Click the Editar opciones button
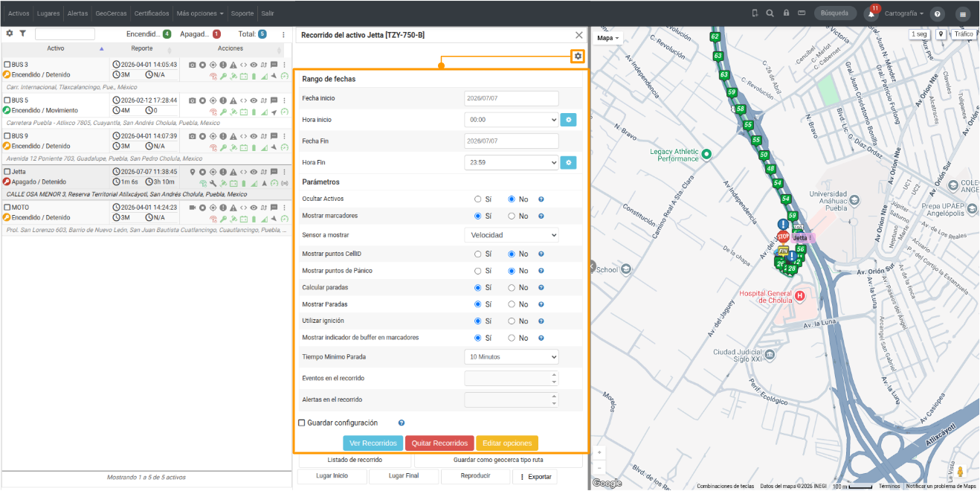The width and height of the screenshot is (980, 491). [506, 443]
